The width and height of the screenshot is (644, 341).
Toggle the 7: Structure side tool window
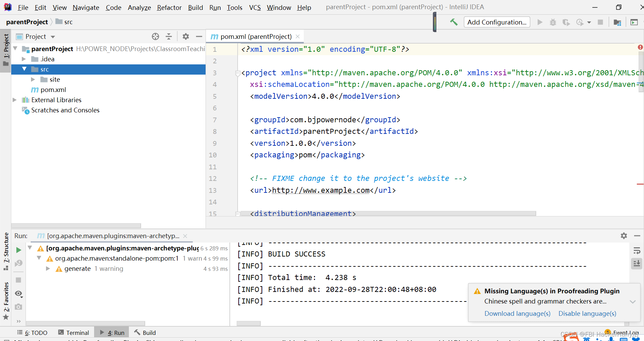[6, 251]
